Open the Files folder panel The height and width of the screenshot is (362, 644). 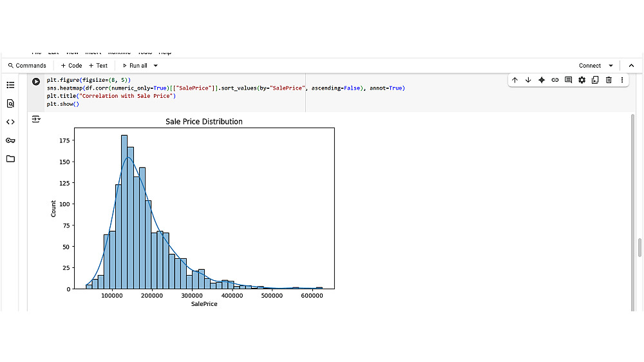coord(10,158)
